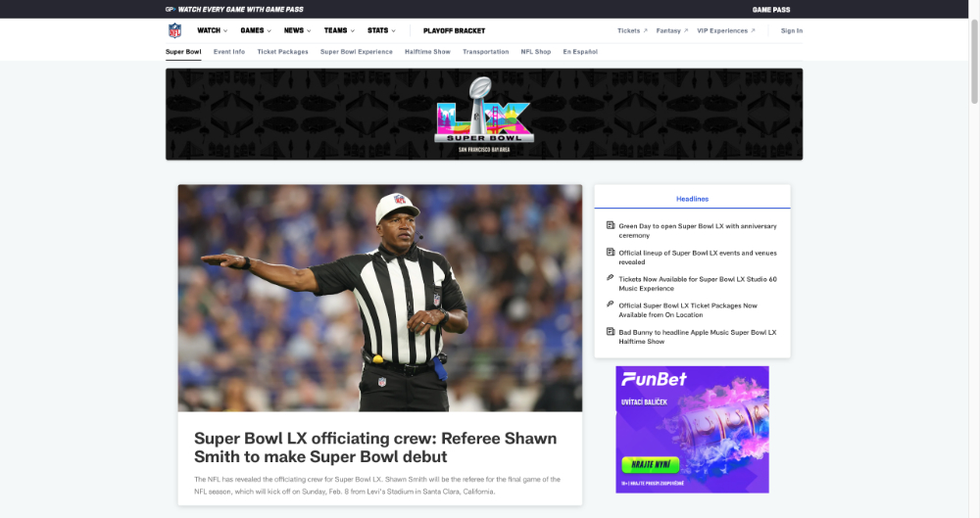The width and height of the screenshot is (980, 518).
Task: Click the Super Bowl LX logo banner
Action: (x=484, y=115)
